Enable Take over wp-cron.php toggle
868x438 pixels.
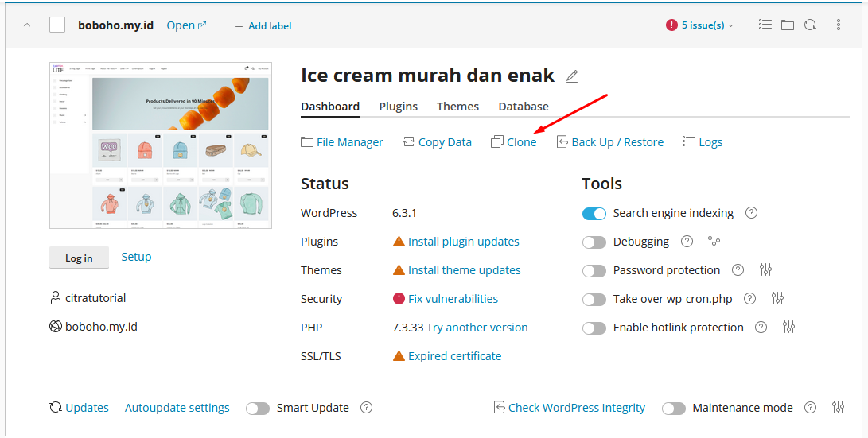click(x=594, y=300)
